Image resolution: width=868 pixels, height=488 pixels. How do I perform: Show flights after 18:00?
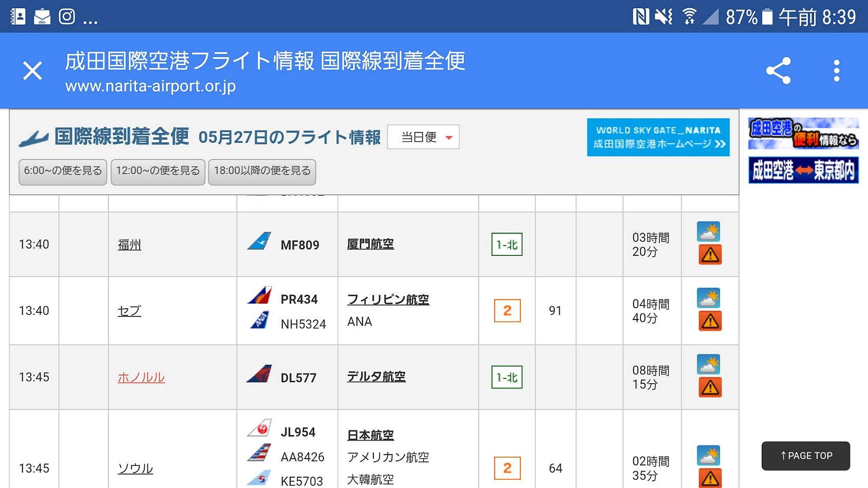pyautogui.click(x=262, y=171)
